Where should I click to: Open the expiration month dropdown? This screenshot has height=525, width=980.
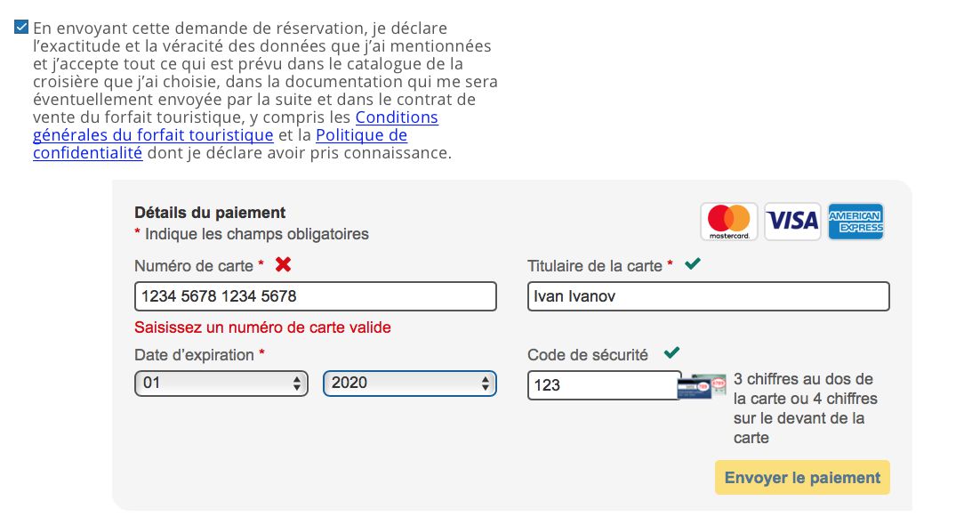221,384
